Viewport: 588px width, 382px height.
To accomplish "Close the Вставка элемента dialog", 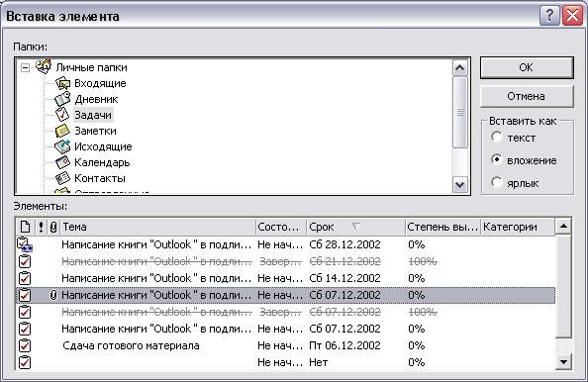I will [572, 16].
